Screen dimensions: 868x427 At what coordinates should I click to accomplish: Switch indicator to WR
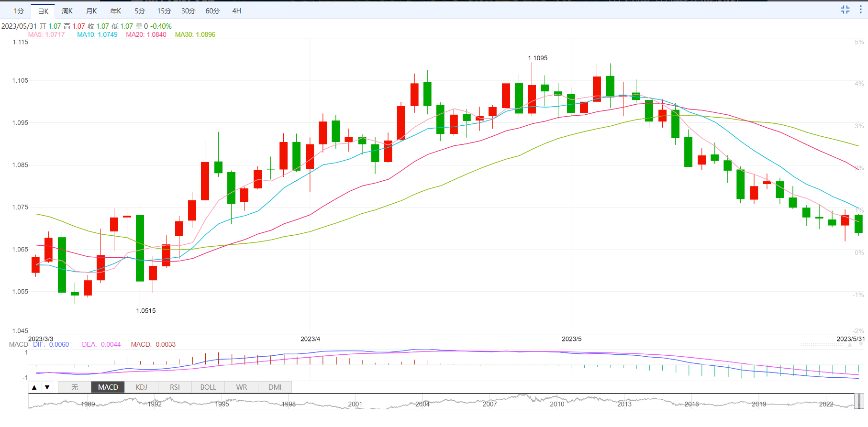pos(242,387)
